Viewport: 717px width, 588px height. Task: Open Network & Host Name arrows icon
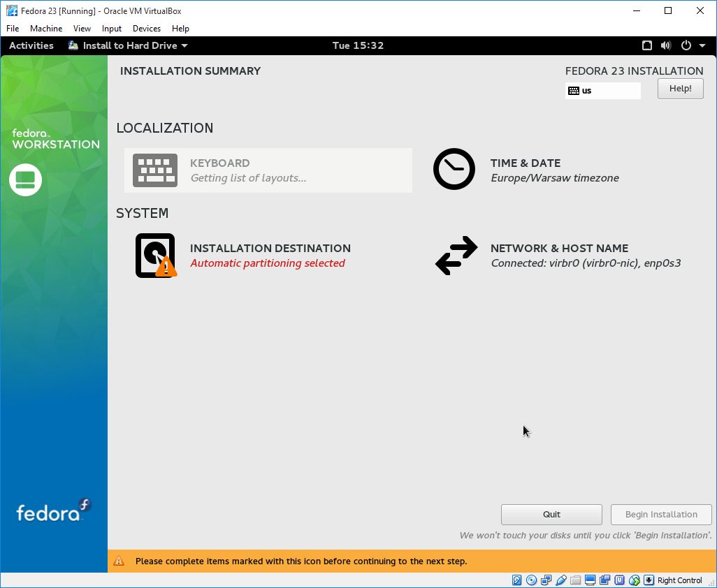click(456, 256)
